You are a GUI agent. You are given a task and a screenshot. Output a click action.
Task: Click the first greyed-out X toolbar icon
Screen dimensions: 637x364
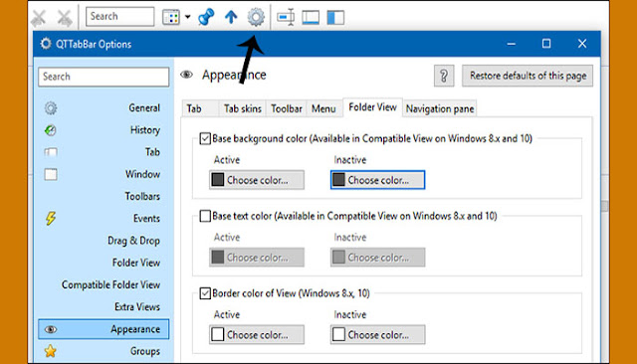point(40,18)
